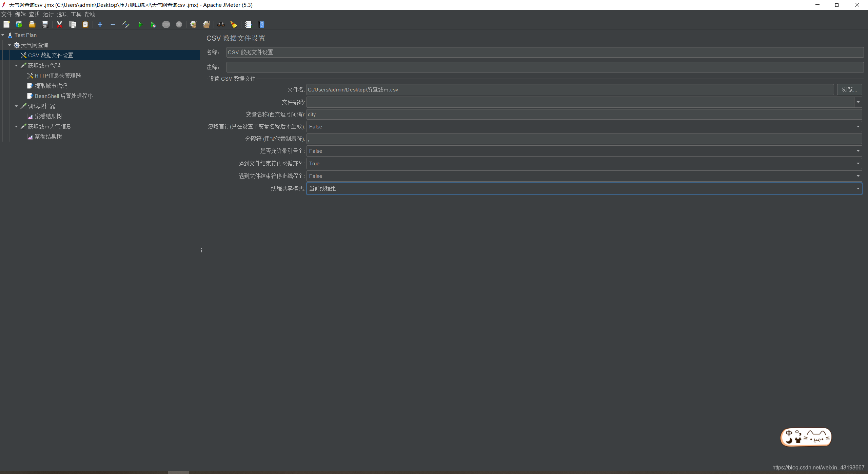Click the Save floppy disk icon
This screenshot has width=868, height=474.
pos(45,24)
